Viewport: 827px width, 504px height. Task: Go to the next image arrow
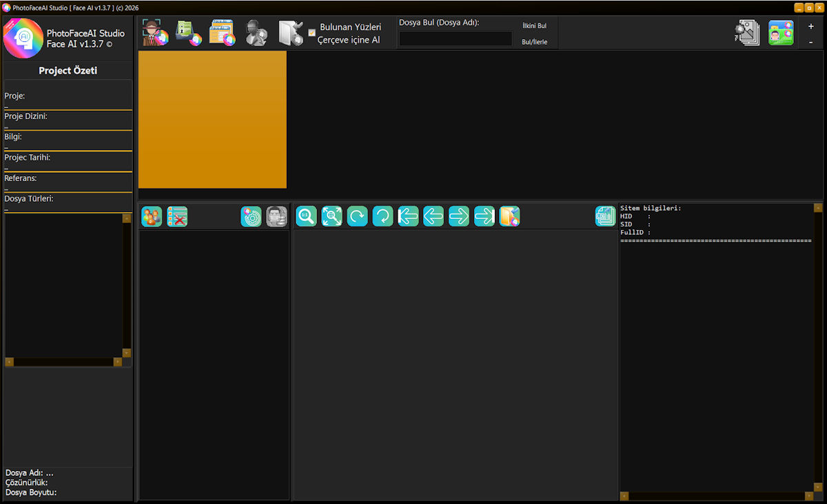[x=459, y=216]
